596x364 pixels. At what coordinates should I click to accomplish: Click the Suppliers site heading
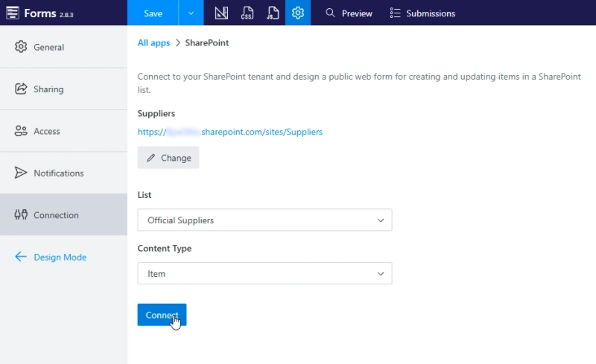[x=156, y=113]
